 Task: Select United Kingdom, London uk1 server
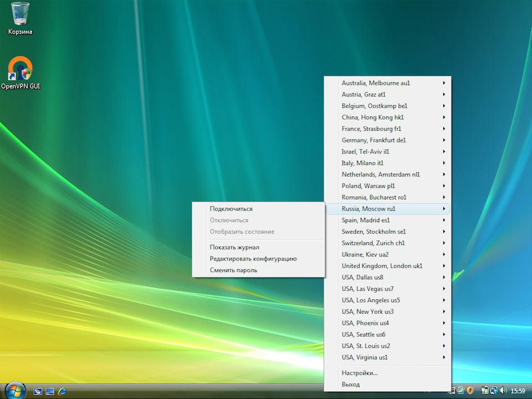(387, 266)
